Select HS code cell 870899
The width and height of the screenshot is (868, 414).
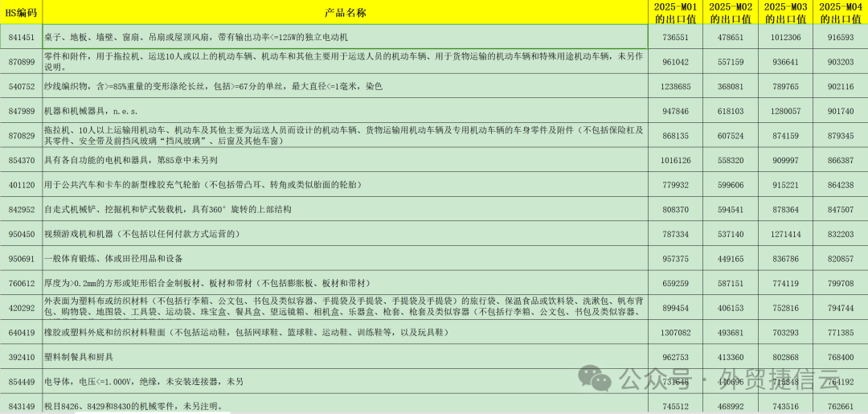pyautogui.click(x=21, y=62)
